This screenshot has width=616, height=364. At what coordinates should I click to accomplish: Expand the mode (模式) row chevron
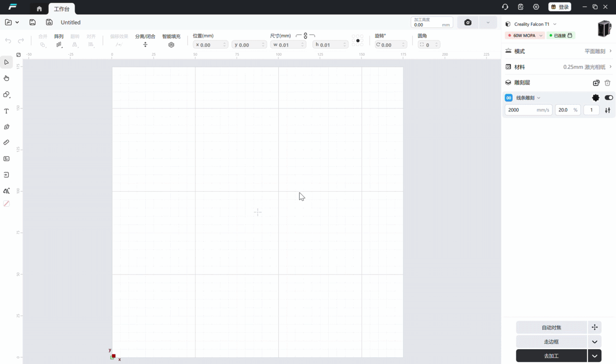(611, 51)
